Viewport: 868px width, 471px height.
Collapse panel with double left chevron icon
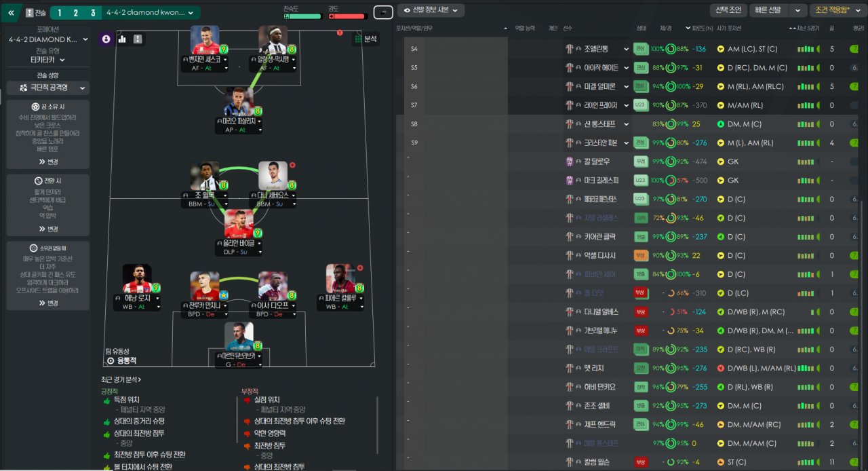(11, 12)
